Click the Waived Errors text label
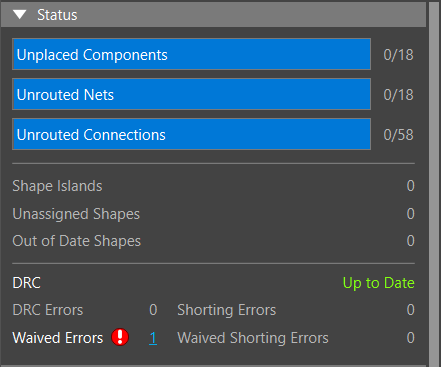The height and width of the screenshot is (367, 441). click(58, 338)
